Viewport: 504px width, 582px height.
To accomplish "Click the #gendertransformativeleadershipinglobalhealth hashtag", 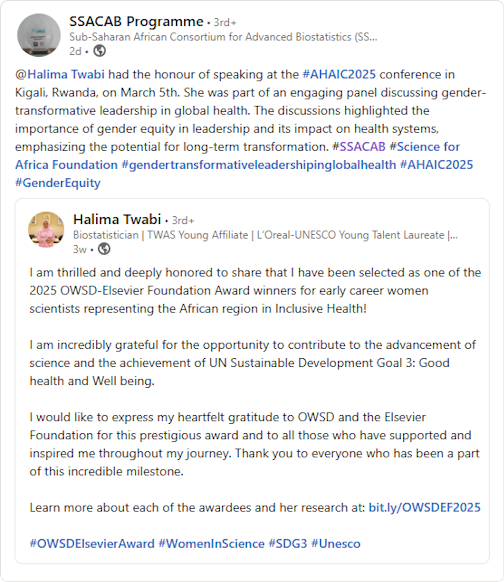I will [x=259, y=165].
